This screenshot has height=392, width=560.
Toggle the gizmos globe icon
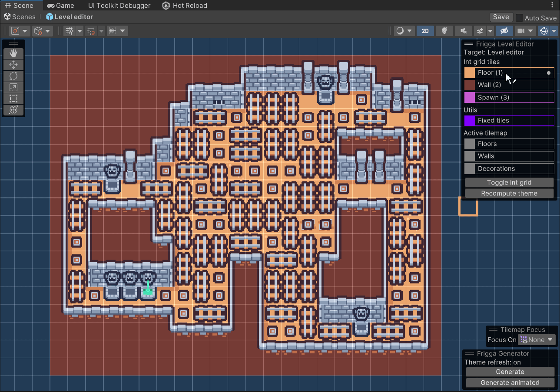[543, 31]
